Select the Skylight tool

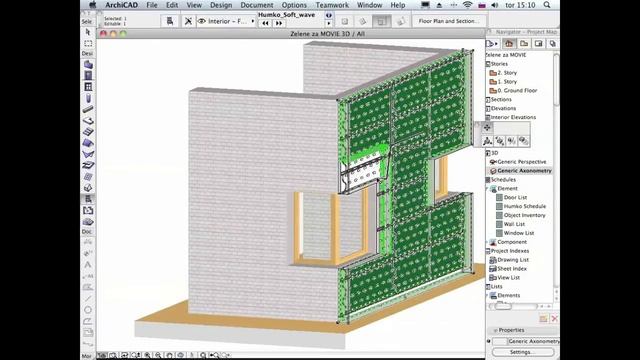[x=88, y=165]
